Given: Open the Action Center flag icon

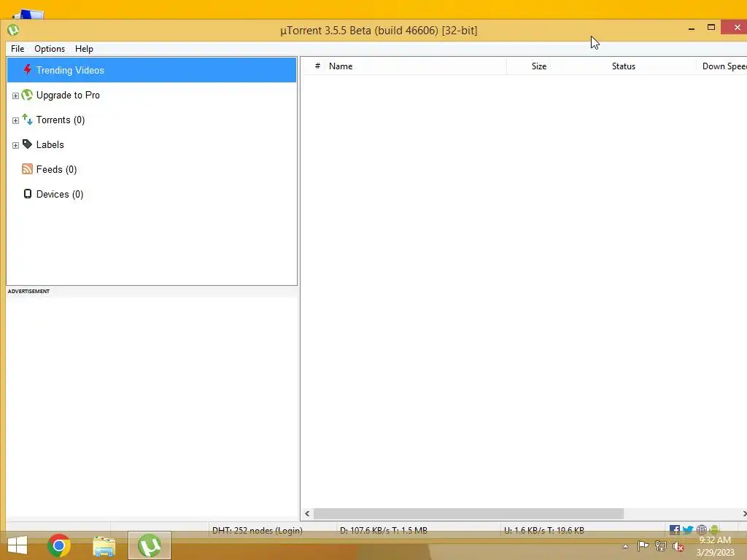Looking at the screenshot, I should point(643,546).
